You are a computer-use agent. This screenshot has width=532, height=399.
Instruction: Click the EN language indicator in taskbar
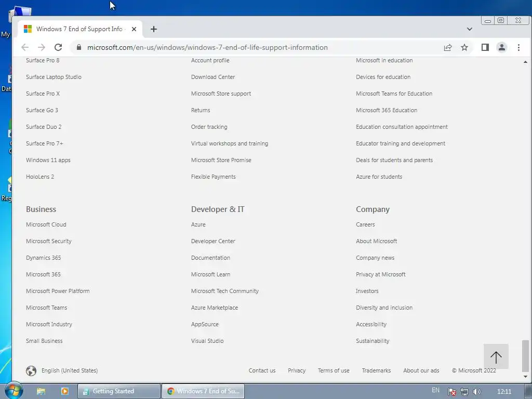click(x=436, y=390)
